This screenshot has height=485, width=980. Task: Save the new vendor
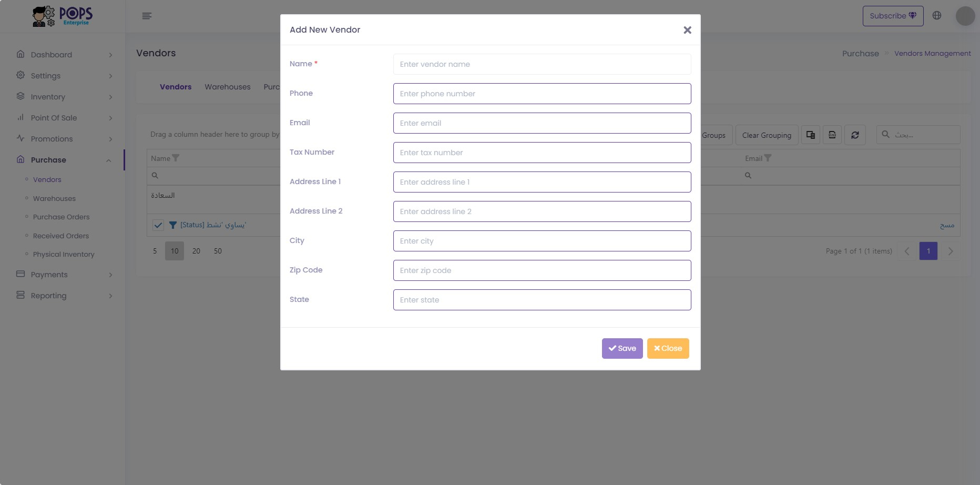pos(622,348)
